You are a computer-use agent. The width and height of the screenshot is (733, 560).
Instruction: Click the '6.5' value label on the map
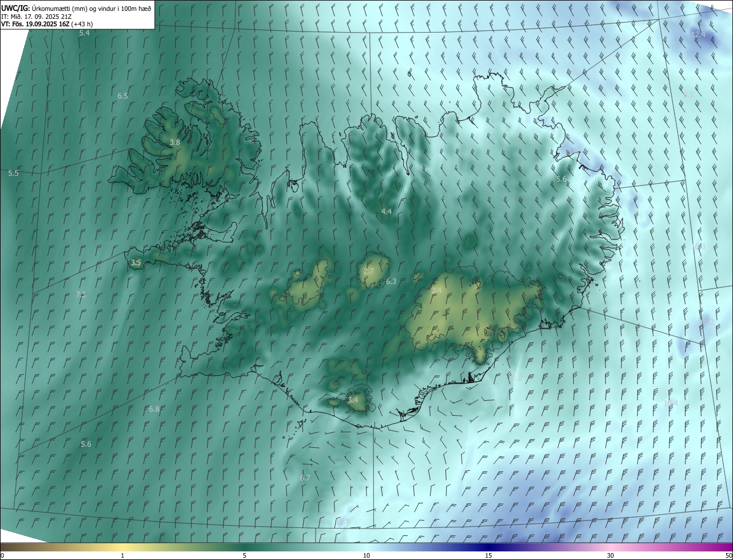click(x=123, y=96)
